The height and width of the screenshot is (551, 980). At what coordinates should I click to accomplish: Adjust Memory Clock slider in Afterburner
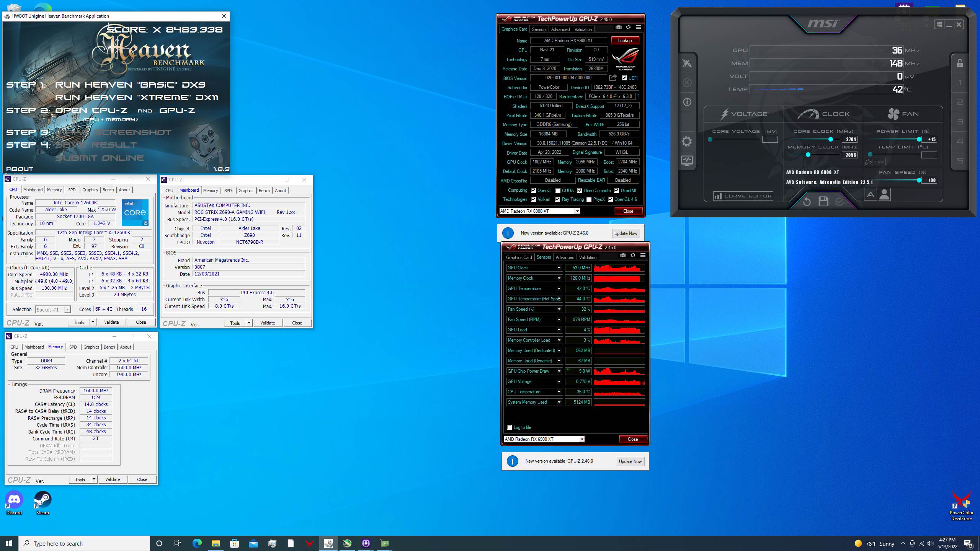(x=808, y=155)
